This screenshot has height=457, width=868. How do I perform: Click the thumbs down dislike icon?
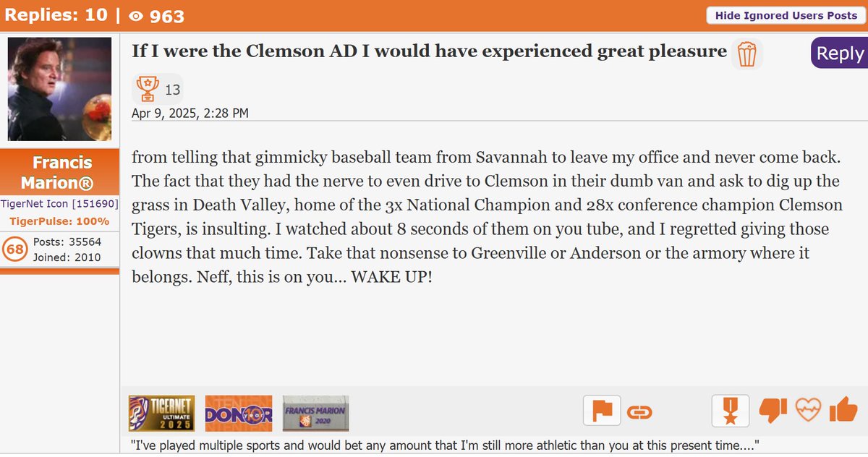click(773, 411)
